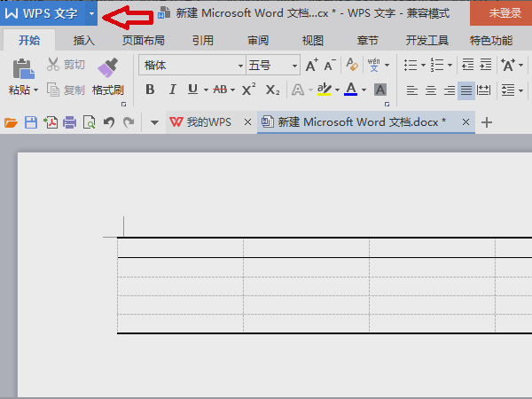Image resolution: width=532 pixels, height=399 pixels.
Task: Decrease indent icon in paragraph group
Action: (468, 65)
